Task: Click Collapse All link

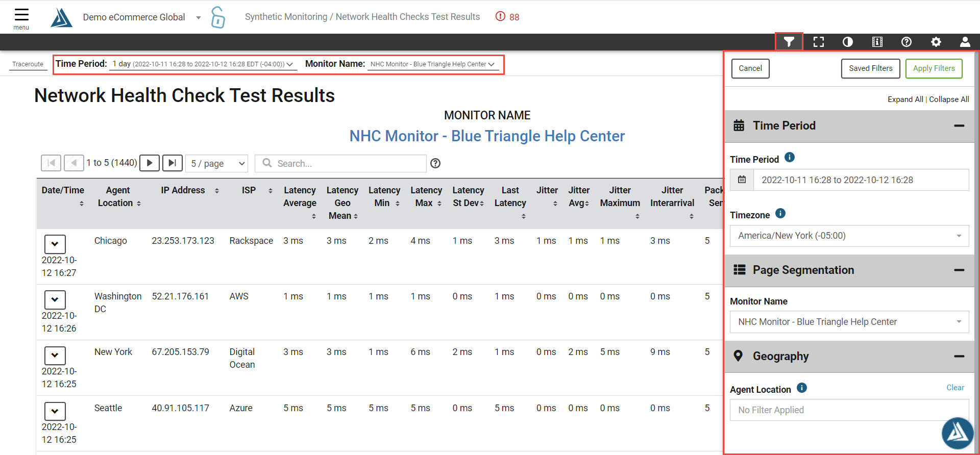Action: coord(949,99)
